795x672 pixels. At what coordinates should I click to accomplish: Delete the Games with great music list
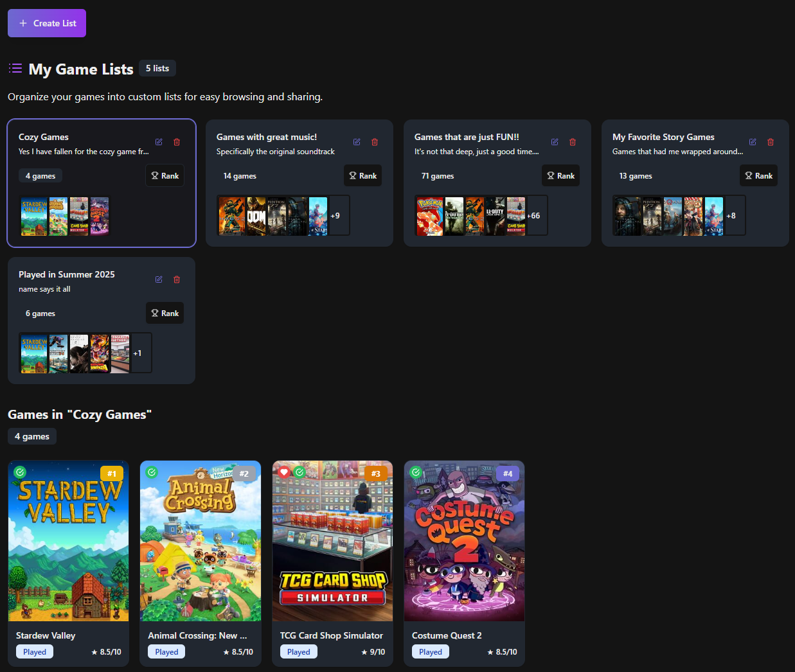coord(375,142)
